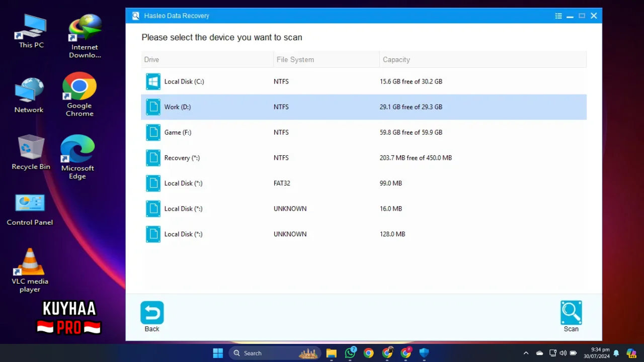Image resolution: width=644 pixels, height=362 pixels.
Task: Click the drive icon of the 16.0 MB disk
Action: click(153, 209)
